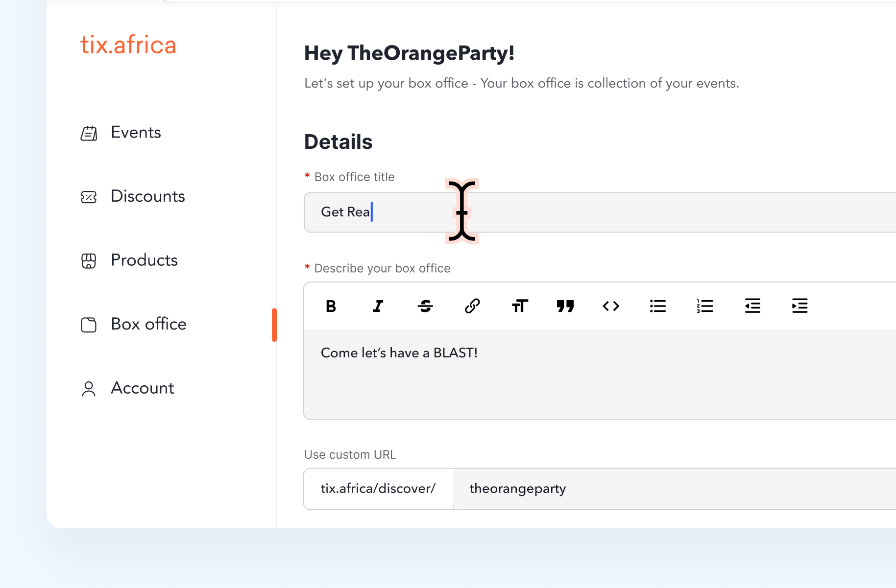
Task: Create a numbered list
Action: [x=705, y=306]
